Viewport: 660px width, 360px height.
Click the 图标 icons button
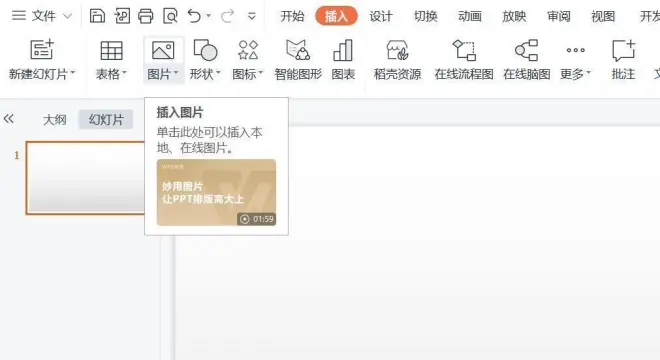click(x=248, y=51)
